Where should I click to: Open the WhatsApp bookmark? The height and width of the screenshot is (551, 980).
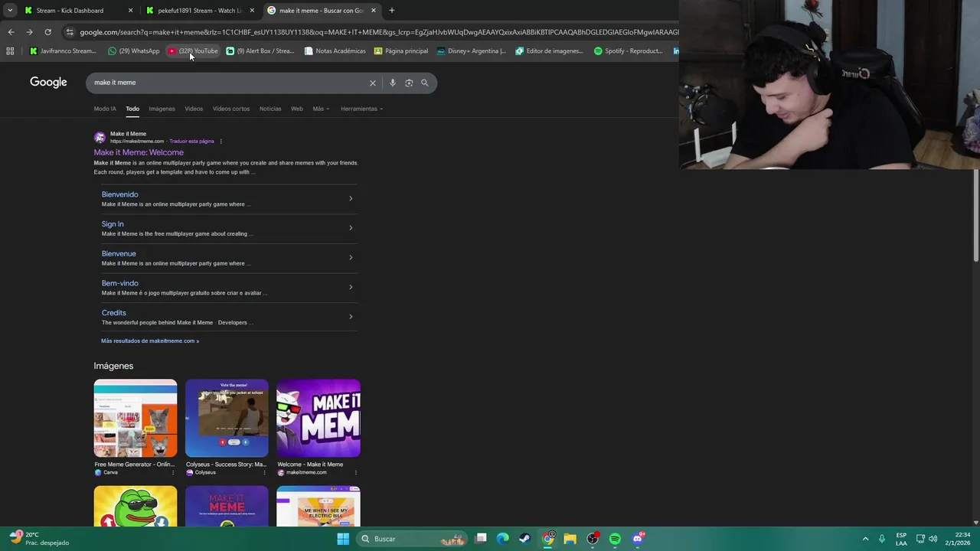[x=133, y=51]
